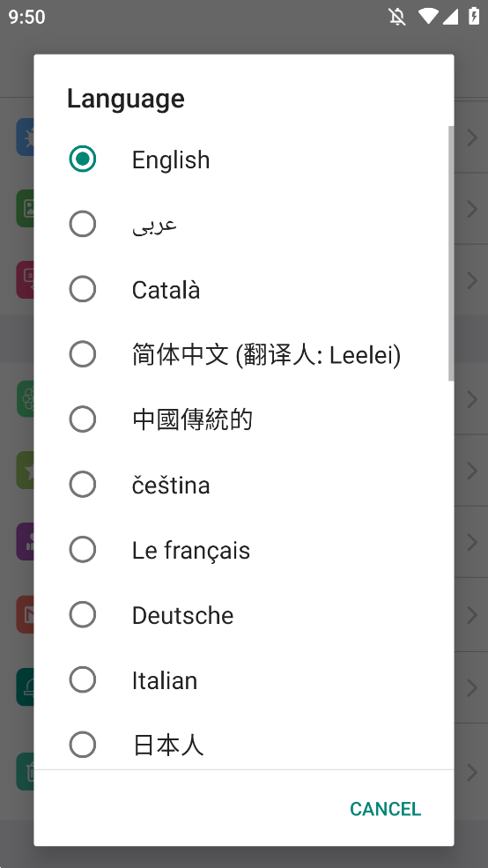Viewport: 488px width, 868px height.
Task: Select the Italian language option
Action: [243, 679]
